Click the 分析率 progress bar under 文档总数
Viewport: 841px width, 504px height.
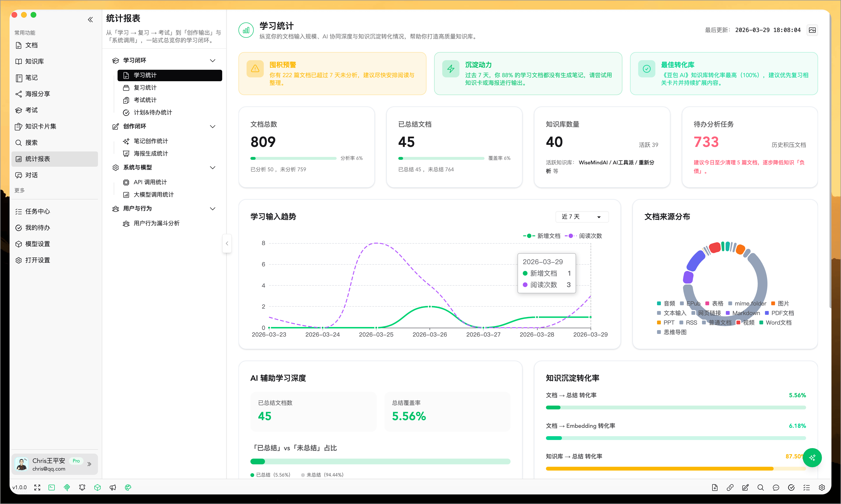pos(293,158)
